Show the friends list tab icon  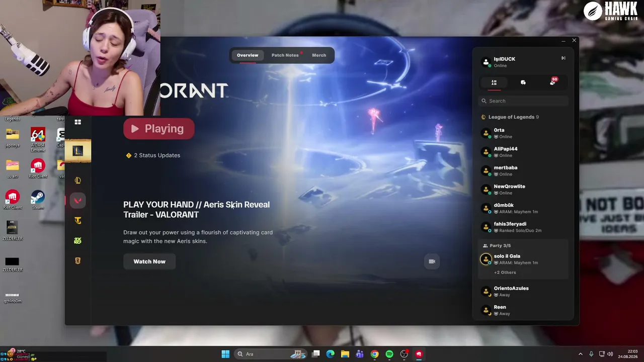pos(494,82)
